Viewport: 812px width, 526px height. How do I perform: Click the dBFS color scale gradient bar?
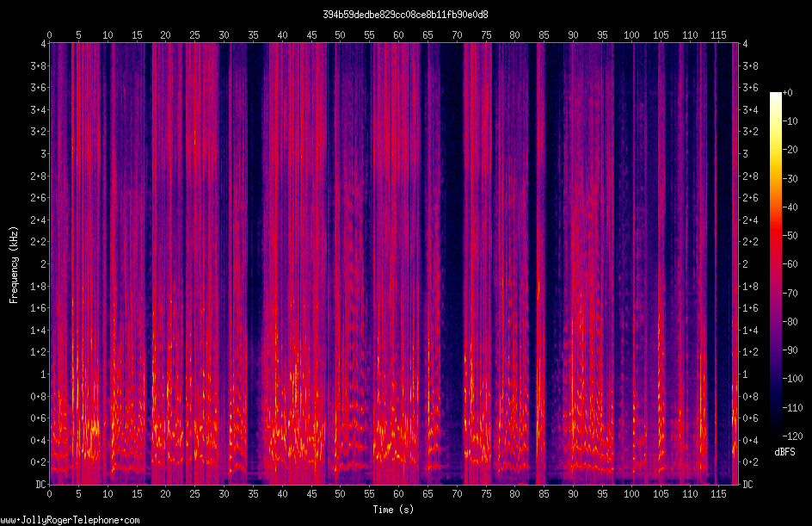(776, 264)
